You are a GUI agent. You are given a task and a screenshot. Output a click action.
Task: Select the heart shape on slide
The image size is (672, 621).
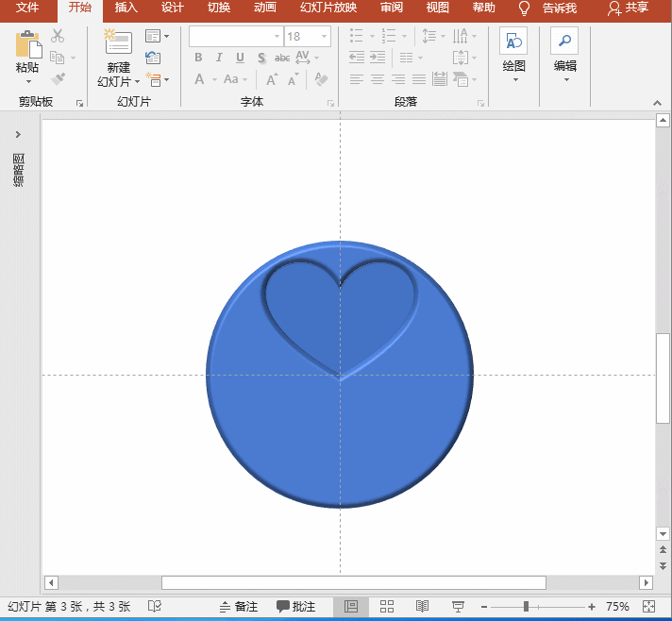[340, 317]
